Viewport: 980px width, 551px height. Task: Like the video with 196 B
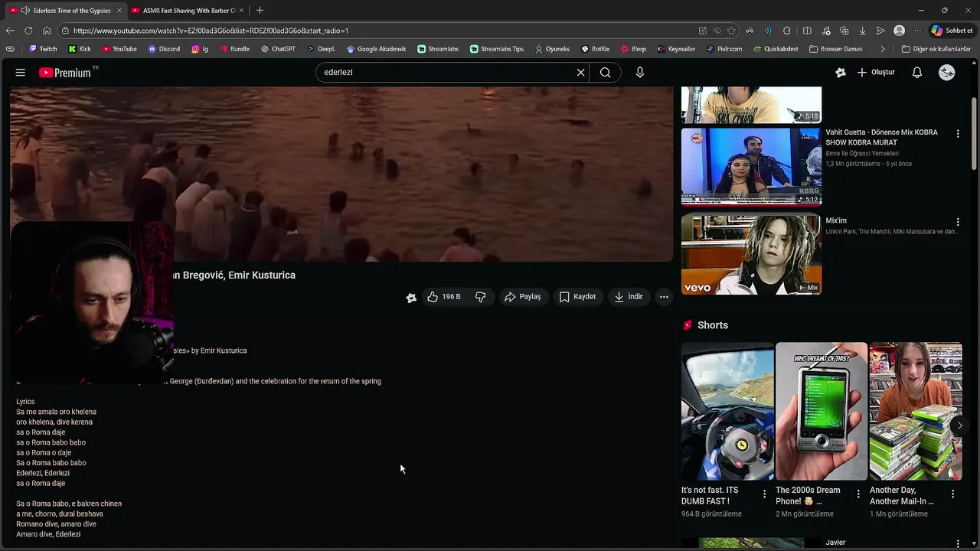pos(444,296)
